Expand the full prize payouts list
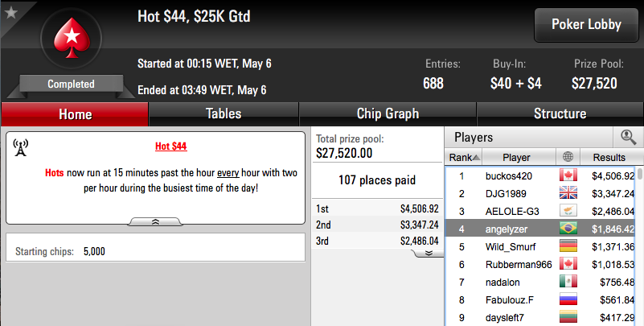The image size is (644, 326). tap(428, 253)
